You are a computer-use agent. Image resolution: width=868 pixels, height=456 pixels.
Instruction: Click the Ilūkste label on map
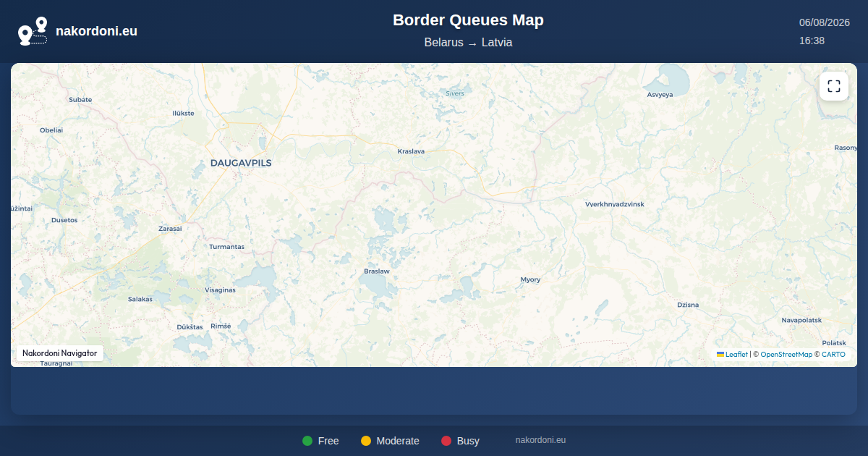click(x=184, y=113)
